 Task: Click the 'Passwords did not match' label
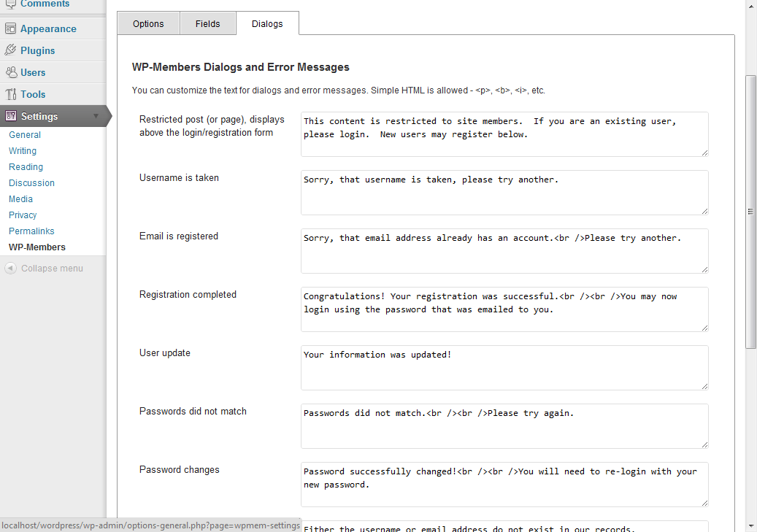click(193, 412)
